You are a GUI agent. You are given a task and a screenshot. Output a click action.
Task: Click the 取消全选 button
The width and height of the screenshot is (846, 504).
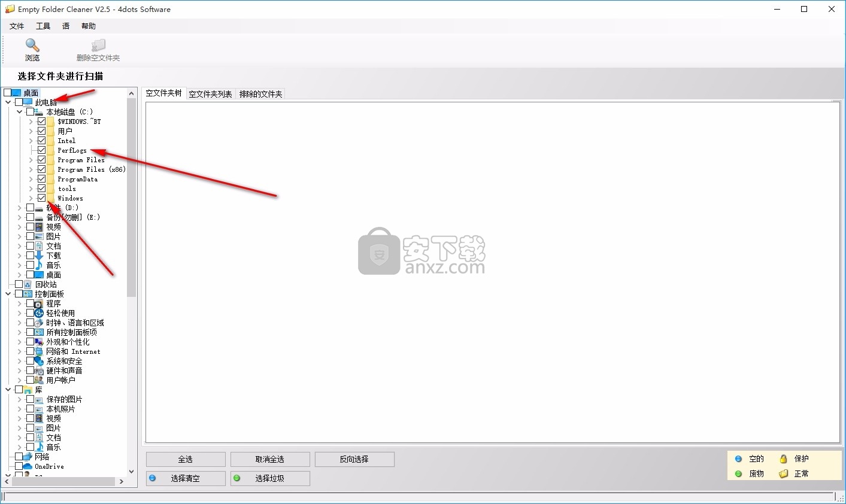pyautogui.click(x=270, y=459)
